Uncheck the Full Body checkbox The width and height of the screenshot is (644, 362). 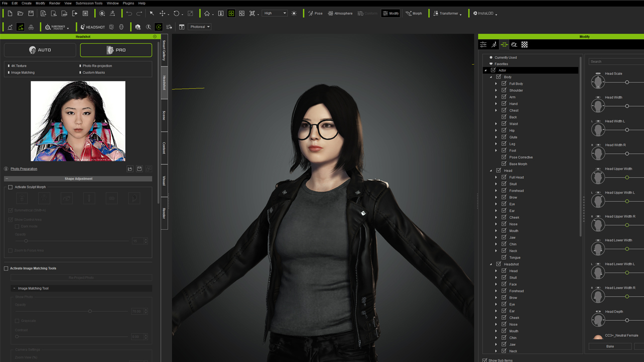click(x=504, y=84)
